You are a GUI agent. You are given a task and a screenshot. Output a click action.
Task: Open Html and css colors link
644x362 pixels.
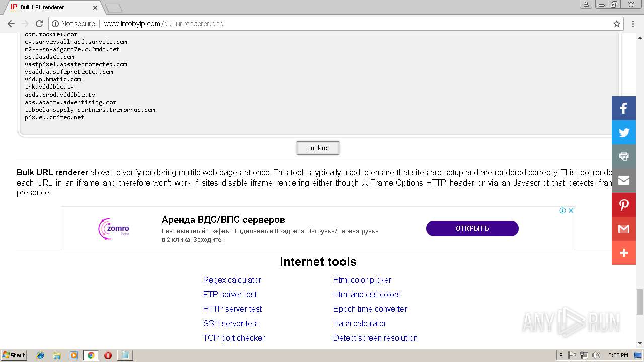[x=367, y=294]
